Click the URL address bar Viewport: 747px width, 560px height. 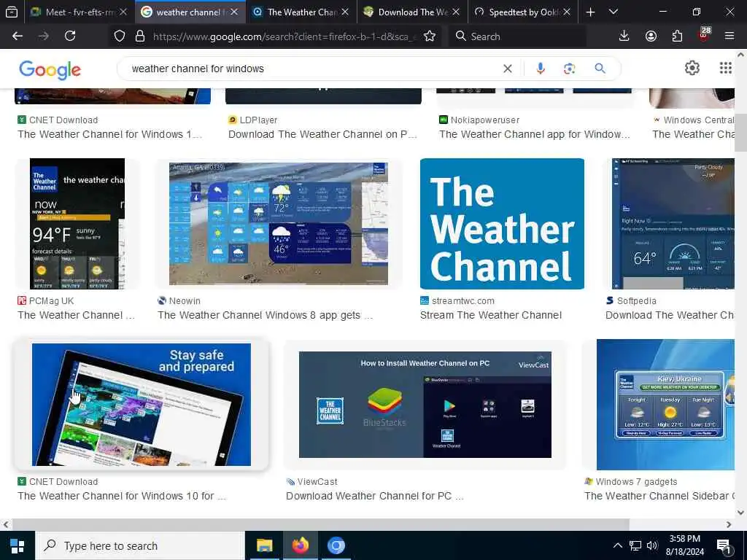(x=285, y=36)
